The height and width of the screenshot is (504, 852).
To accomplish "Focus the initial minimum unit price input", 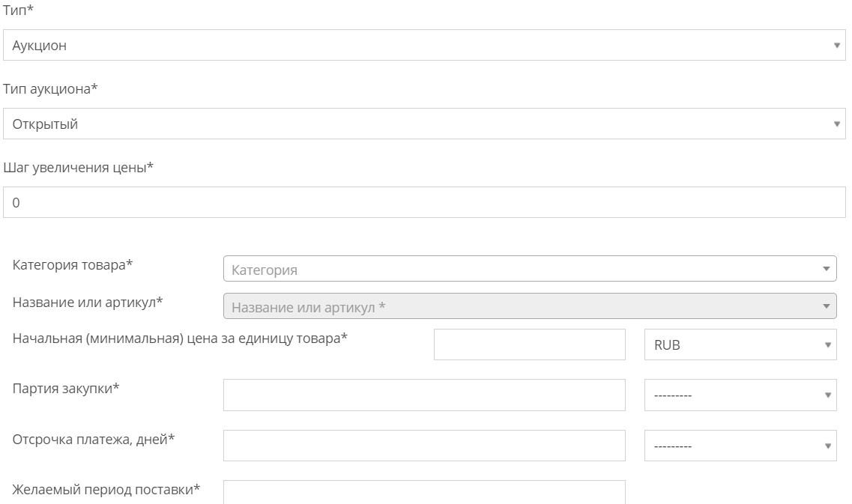I will (x=529, y=344).
